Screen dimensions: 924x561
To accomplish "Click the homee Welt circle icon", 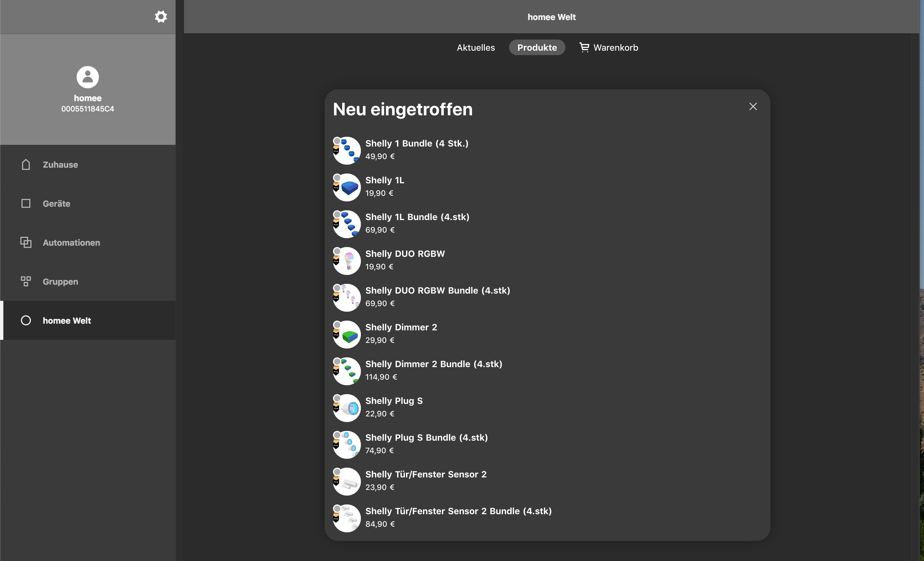I will coord(26,320).
